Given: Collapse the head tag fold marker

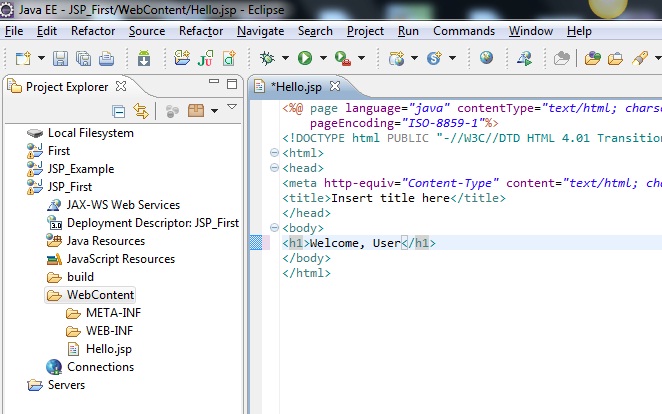Looking at the screenshot, I should pyautogui.click(x=274, y=168).
